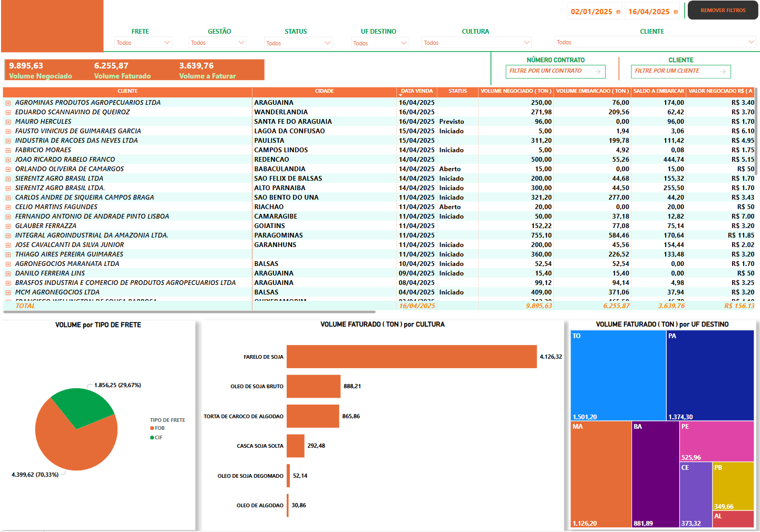Click plus icon beside MCM AGRONEGOCIOS LTDA

8,293
